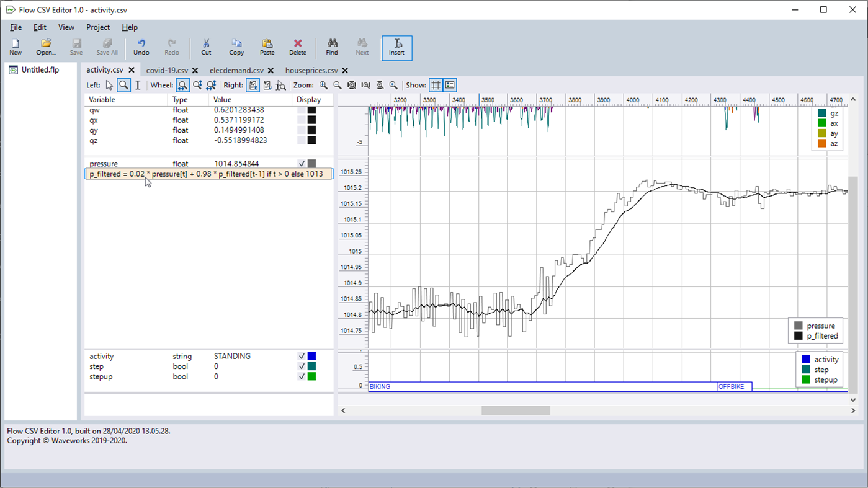The width and height of the screenshot is (868, 488).
Task: Uncheck the pressure variable Display checkbox
Action: point(302,164)
